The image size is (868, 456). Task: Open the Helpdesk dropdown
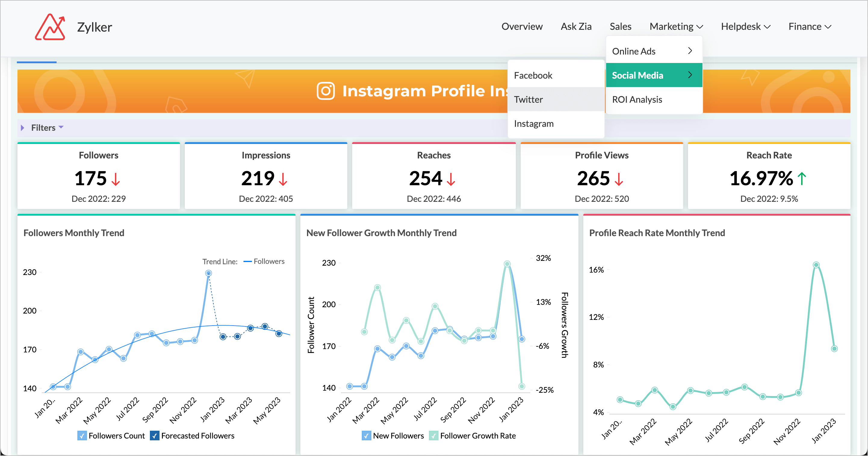[x=745, y=26]
